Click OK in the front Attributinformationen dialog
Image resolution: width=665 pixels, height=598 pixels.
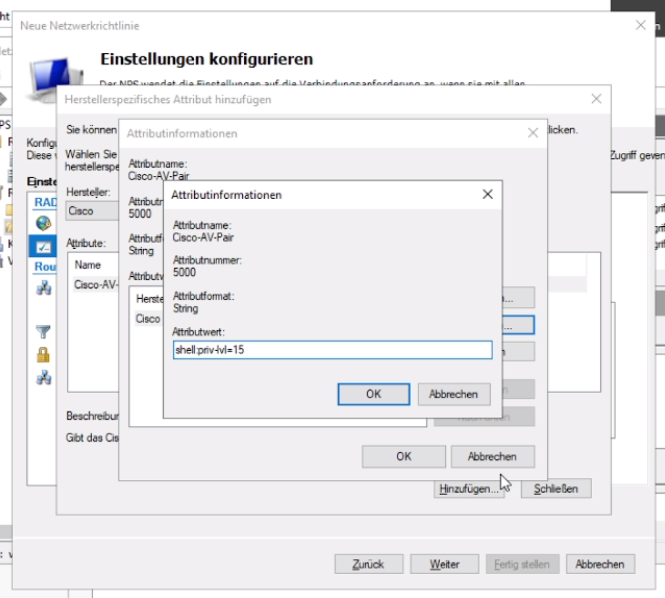[x=374, y=394]
